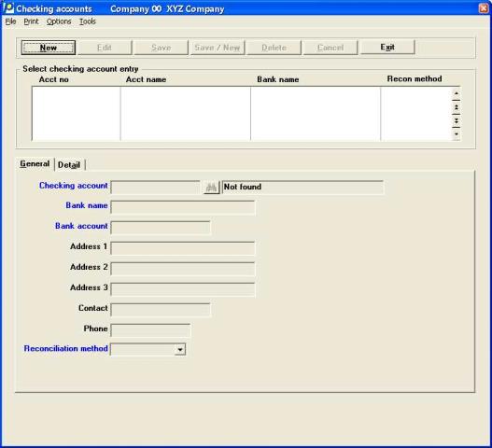Close the Checking accounts window
This screenshot has height=448, width=492.
pyautogui.click(x=484, y=8)
